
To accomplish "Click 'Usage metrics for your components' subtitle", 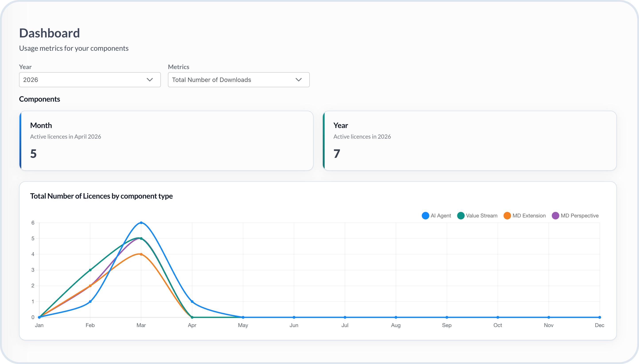I will 74,48.
